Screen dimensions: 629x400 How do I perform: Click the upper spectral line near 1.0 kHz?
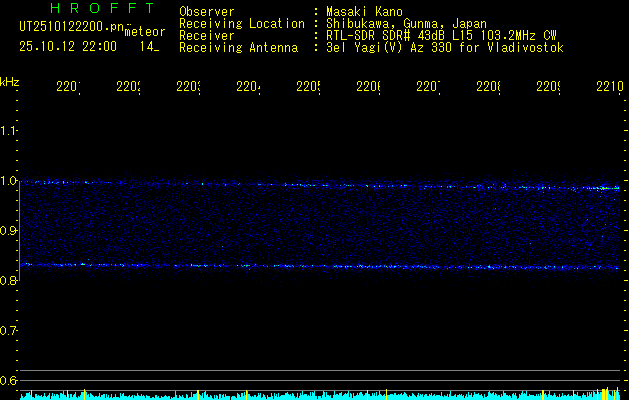coord(300,184)
